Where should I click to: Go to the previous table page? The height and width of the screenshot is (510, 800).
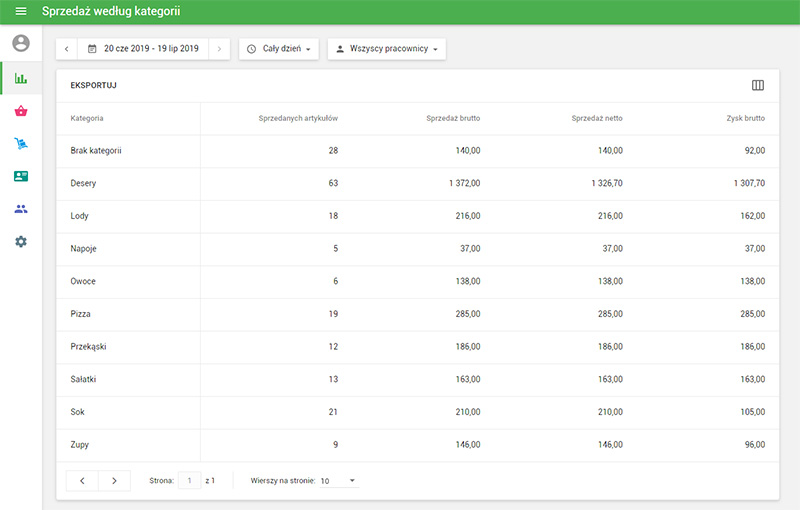pos(82,481)
